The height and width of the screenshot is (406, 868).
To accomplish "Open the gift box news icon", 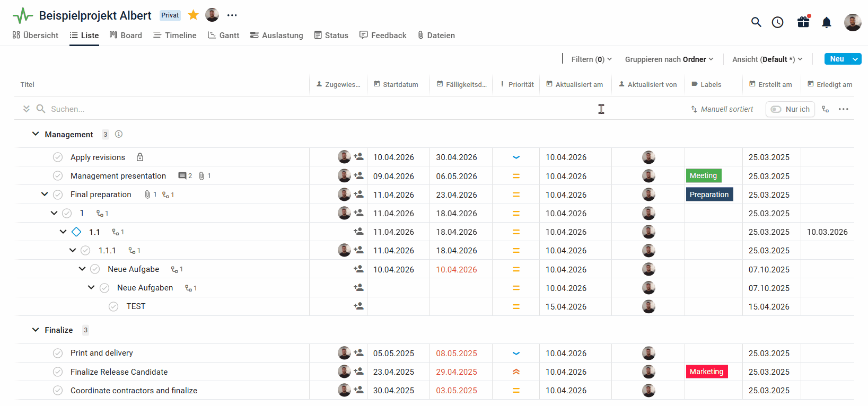I will [x=803, y=22].
